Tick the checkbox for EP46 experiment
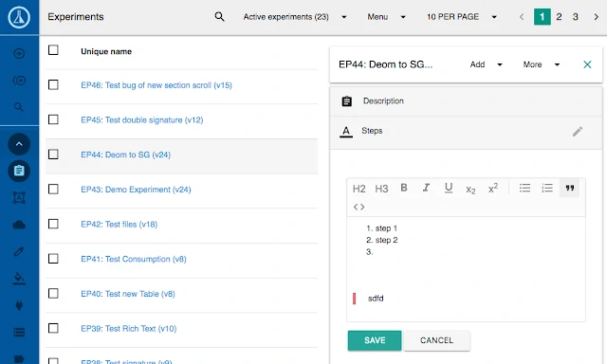 click(x=53, y=84)
